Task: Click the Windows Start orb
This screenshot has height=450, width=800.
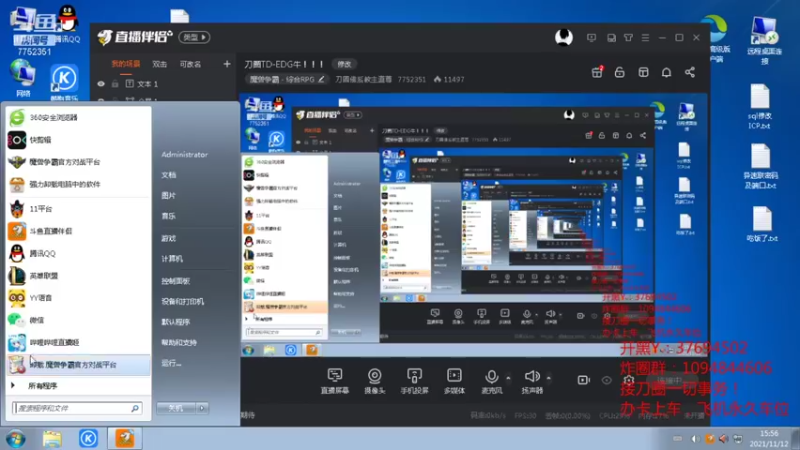Action: pyautogui.click(x=16, y=439)
